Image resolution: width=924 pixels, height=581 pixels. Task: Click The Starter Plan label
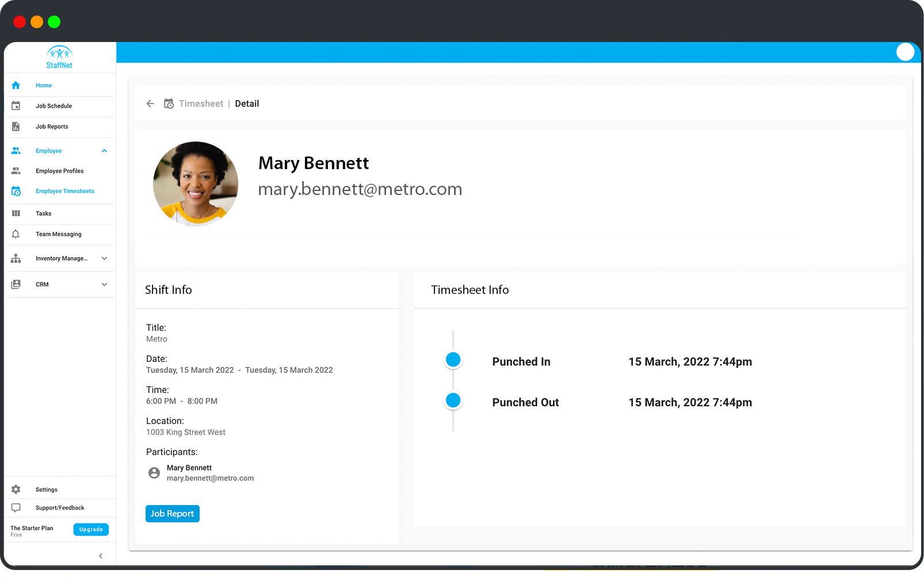tap(32, 528)
